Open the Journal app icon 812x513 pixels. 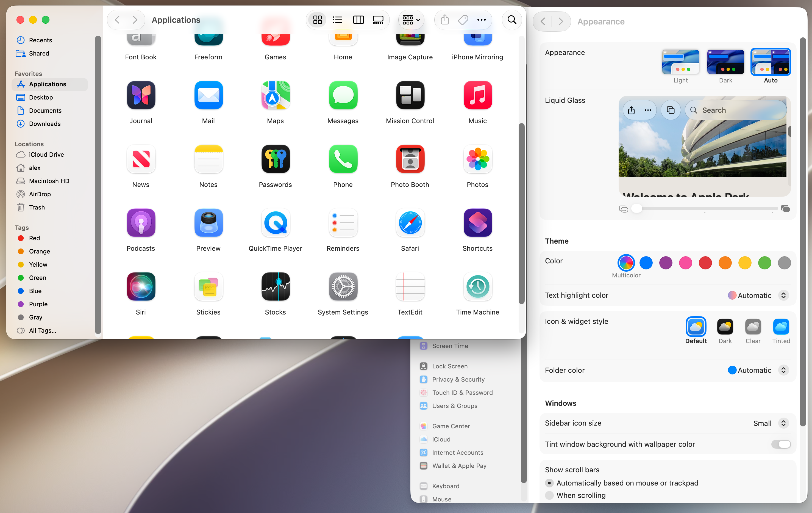coord(141,95)
